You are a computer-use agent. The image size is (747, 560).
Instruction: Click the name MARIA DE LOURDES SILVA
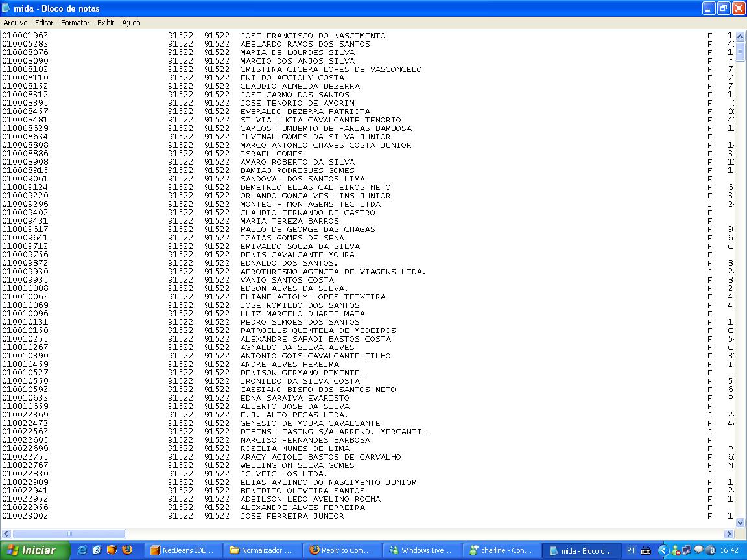tap(297, 52)
